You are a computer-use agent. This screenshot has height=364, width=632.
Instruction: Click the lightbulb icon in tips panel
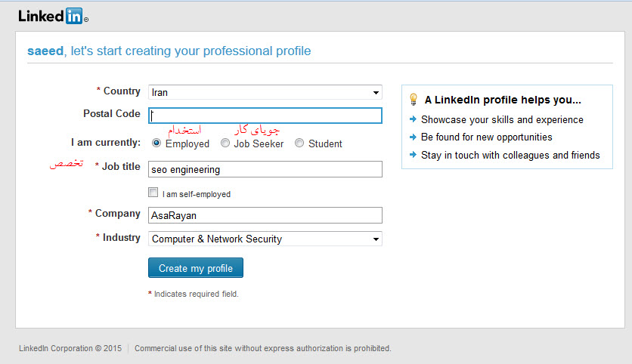(413, 99)
